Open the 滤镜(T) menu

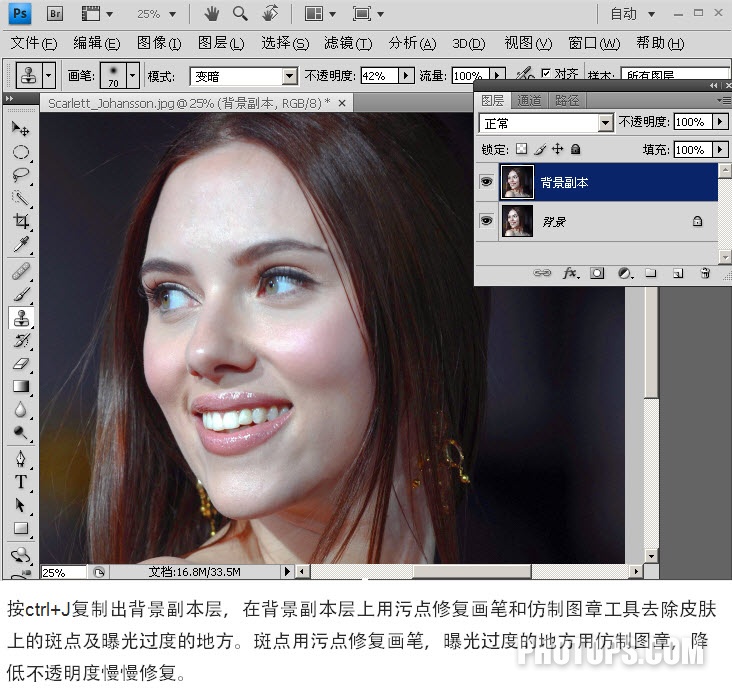[348, 43]
